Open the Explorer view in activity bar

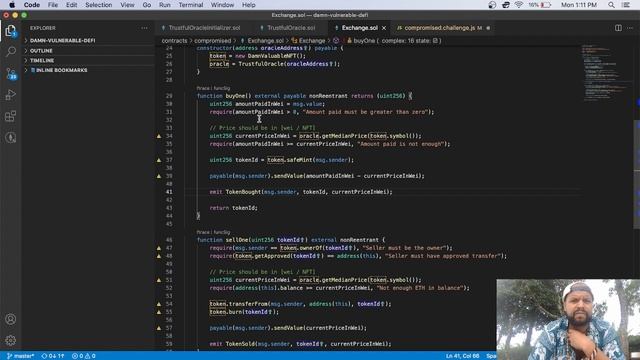(11, 31)
